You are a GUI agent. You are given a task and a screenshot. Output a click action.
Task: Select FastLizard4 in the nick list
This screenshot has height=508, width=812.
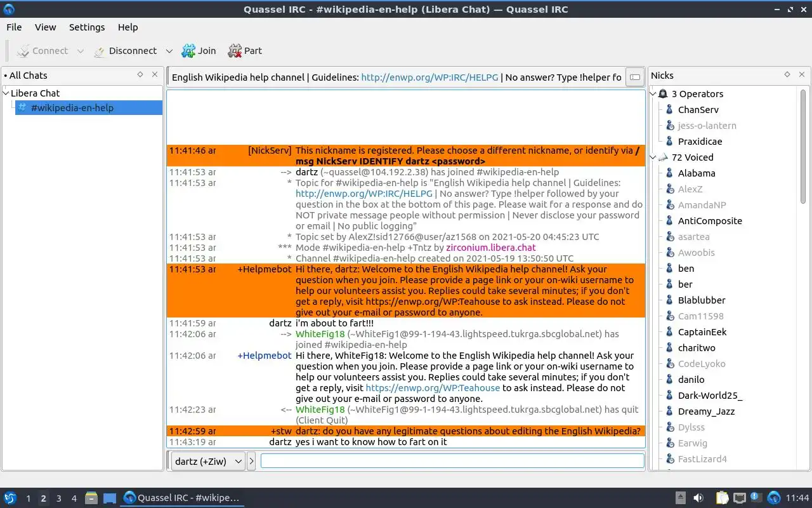702,459
